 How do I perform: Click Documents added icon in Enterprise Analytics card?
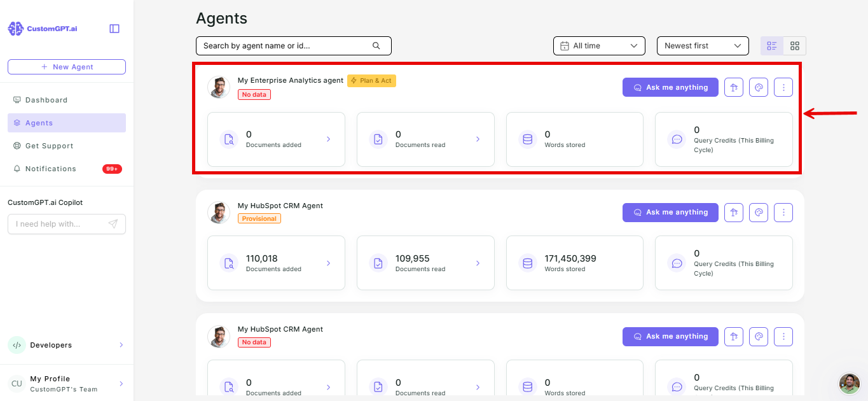[229, 139]
